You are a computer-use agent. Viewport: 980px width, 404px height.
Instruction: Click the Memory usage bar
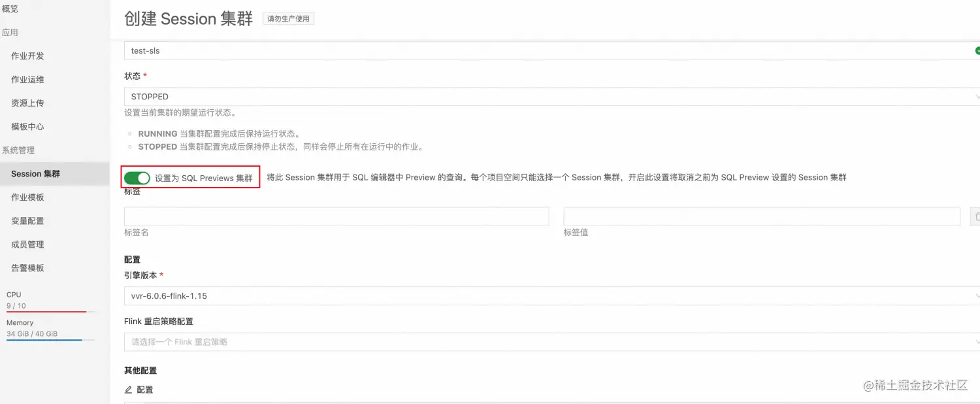[51, 340]
